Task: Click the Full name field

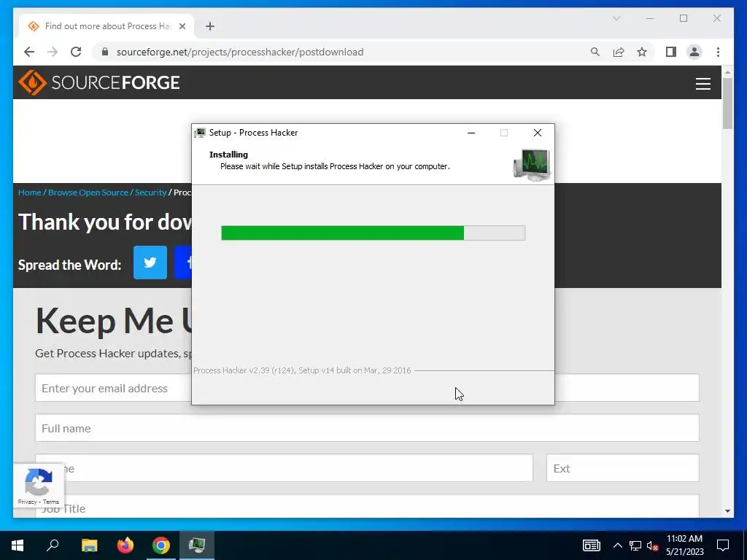Action: (367, 427)
